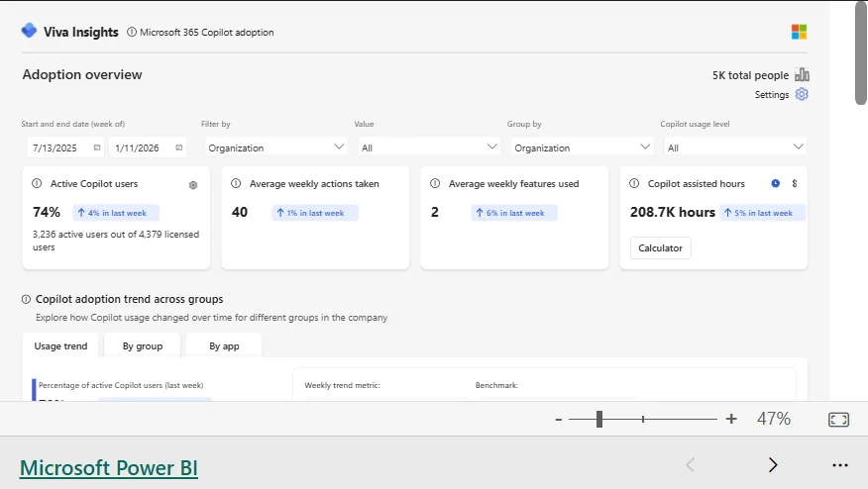Viewport: 868px width, 489px height.
Task: Click the 47% zoom level value
Action: 773,419
